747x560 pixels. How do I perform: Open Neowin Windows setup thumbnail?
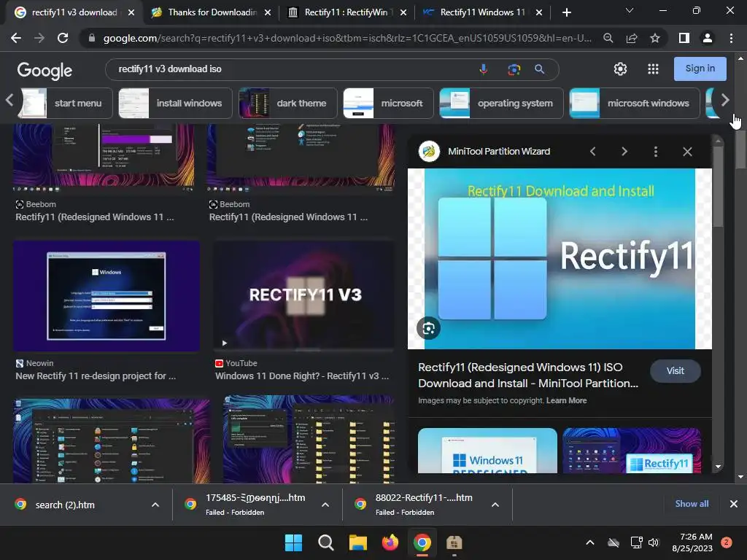[x=107, y=296]
